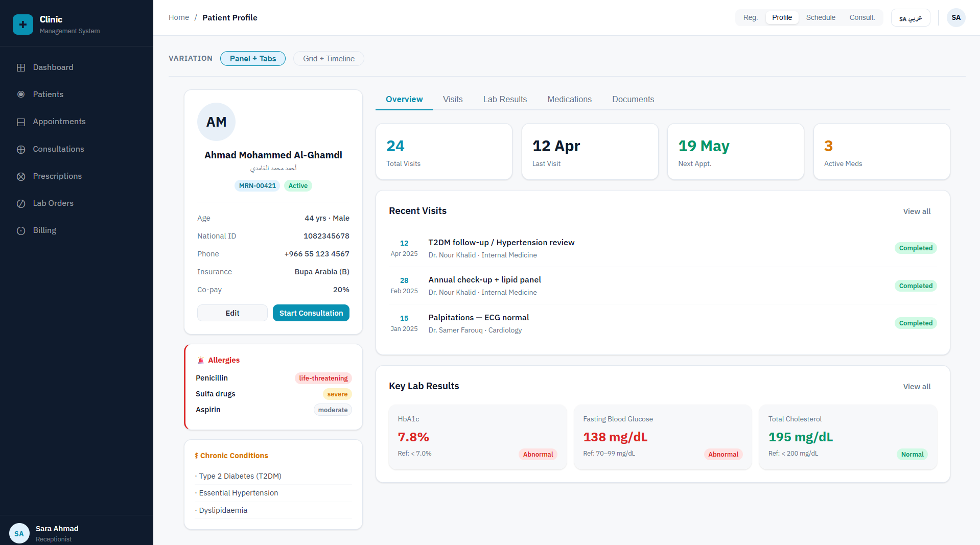Select the Patients sidebar icon

tap(21, 94)
